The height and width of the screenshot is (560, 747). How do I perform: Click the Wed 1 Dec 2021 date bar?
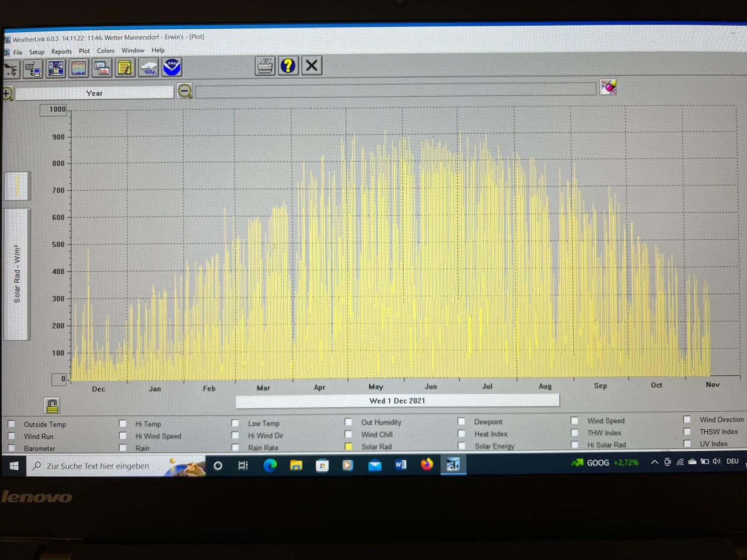coord(397,401)
